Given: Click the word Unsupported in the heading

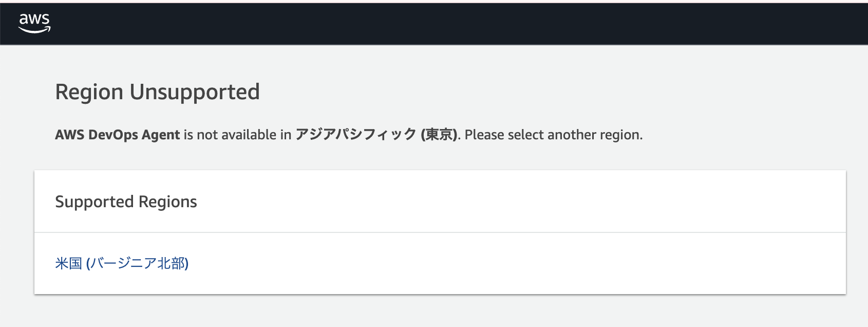Looking at the screenshot, I should click(x=195, y=92).
